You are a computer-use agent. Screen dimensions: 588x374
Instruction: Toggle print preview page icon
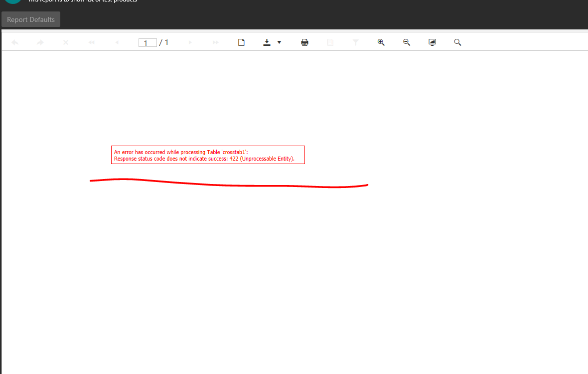(x=242, y=42)
